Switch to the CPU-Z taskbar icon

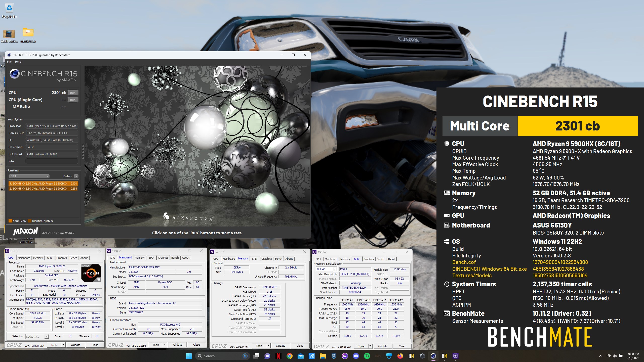(455, 356)
